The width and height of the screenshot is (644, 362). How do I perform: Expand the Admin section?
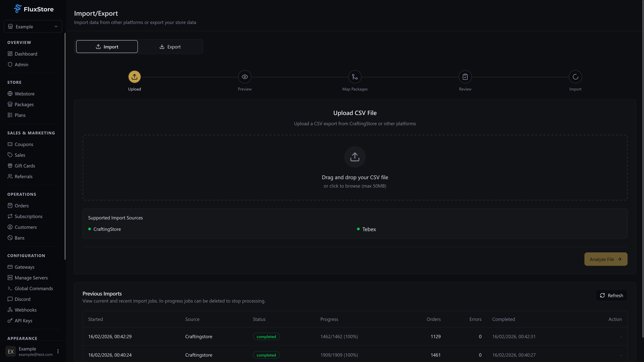(21, 64)
